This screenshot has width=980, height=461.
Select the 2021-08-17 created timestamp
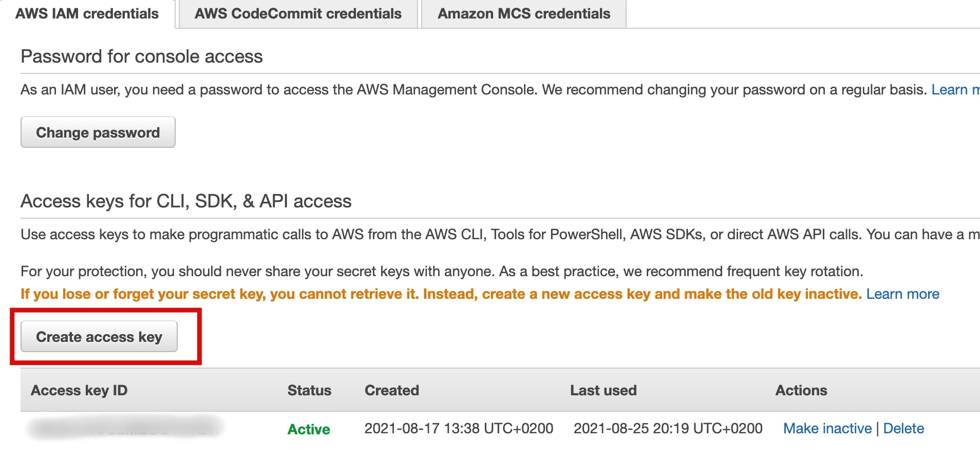point(458,429)
